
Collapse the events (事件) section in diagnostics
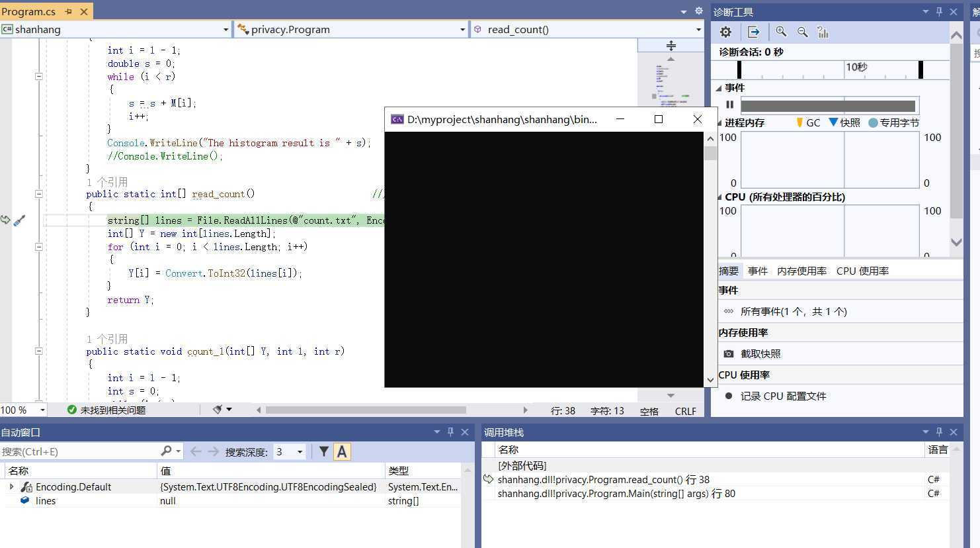click(x=719, y=88)
